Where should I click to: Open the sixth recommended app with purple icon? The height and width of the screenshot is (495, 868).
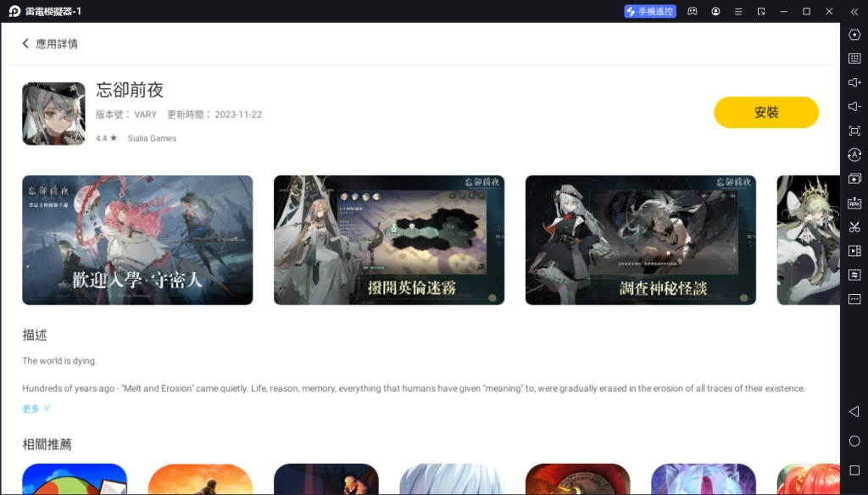[703, 479]
